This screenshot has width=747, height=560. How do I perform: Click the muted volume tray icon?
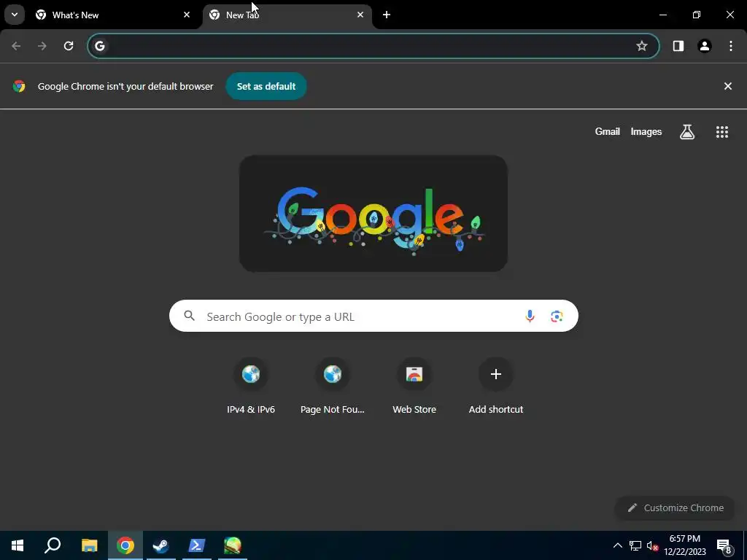coord(652,545)
